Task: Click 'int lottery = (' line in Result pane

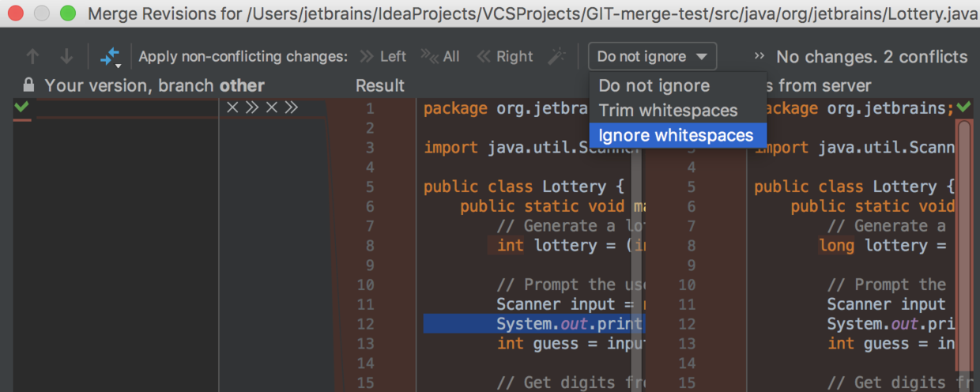Action: click(x=570, y=245)
